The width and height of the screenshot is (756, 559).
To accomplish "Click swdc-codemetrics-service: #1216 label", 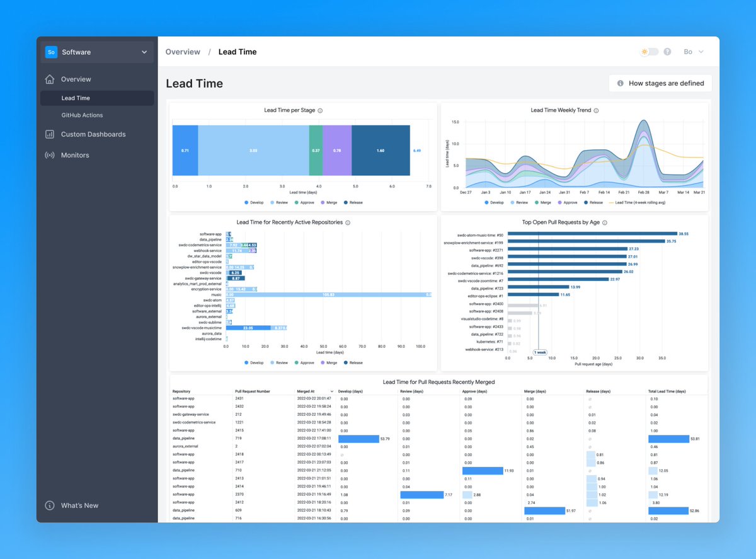I will tap(476, 273).
